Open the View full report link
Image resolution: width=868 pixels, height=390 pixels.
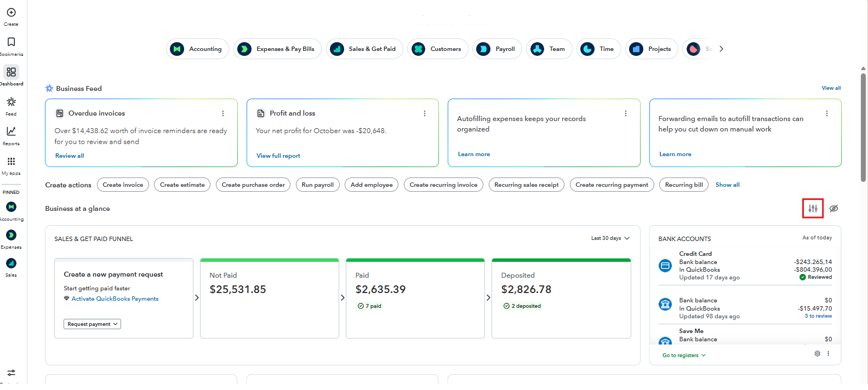pos(278,156)
